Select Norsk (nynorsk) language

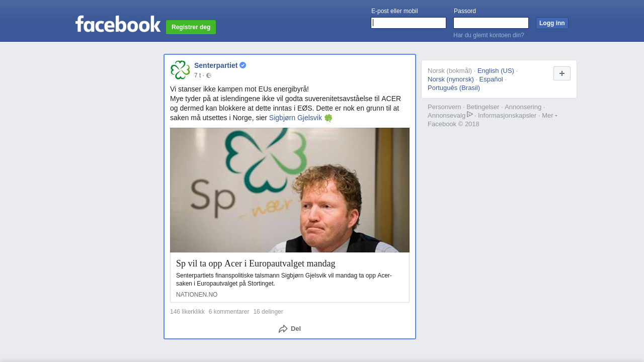coord(451,79)
